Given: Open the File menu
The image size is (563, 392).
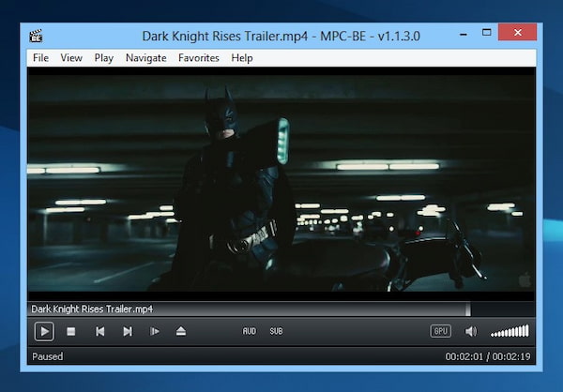Looking at the screenshot, I should click(x=40, y=58).
